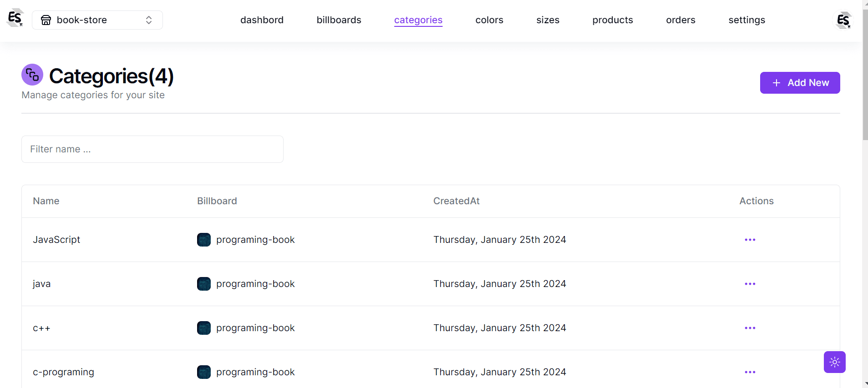Click programing-book text in JavaScript row
Screen dimensions: 868x388
pos(255,240)
